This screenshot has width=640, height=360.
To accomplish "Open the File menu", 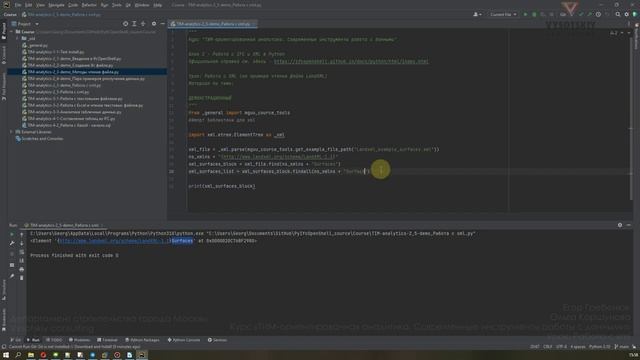I will click(18, 5).
